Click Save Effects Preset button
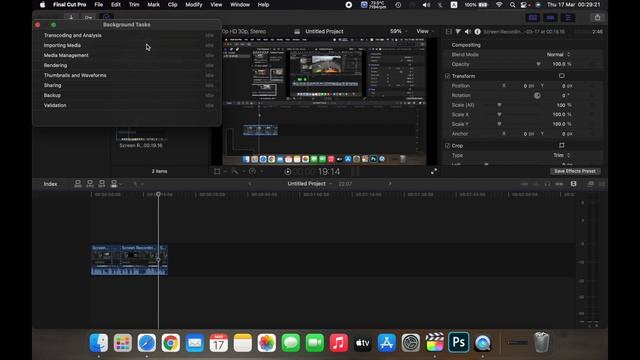Screen dimensions: 640x360 [575, 171]
